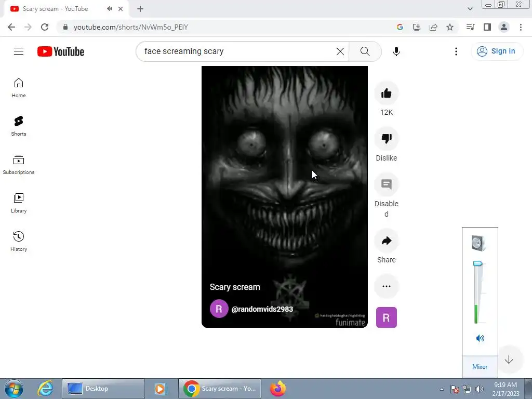Open a new browser tab
Screen dimensions: 532x399
tap(140, 9)
